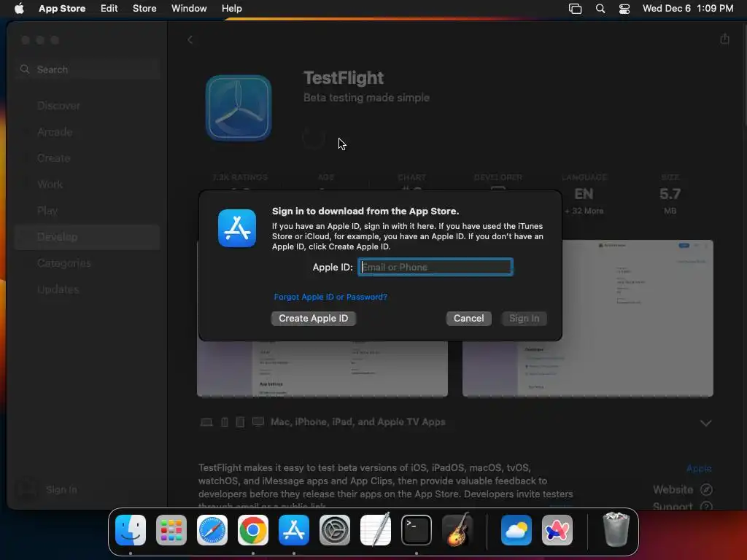Image resolution: width=747 pixels, height=560 pixels.
Task: Launch Google Chrome from the dock
Action: [253, 530]
